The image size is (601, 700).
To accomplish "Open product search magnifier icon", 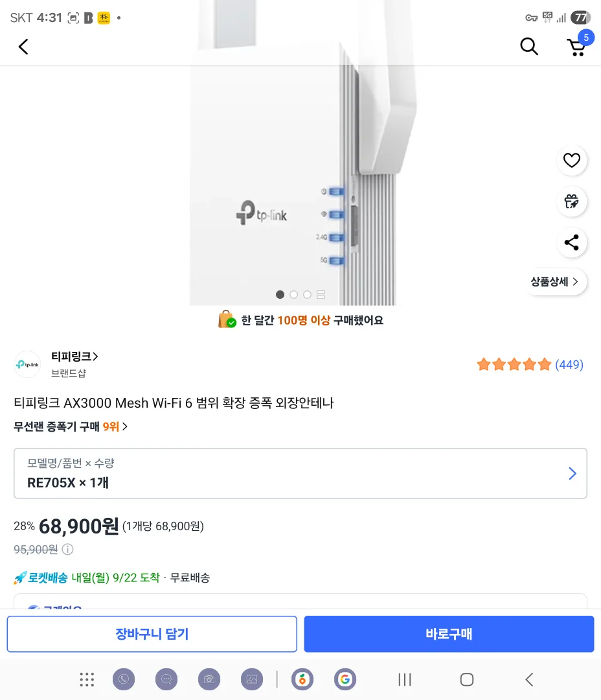I will (x=529, y=47).
